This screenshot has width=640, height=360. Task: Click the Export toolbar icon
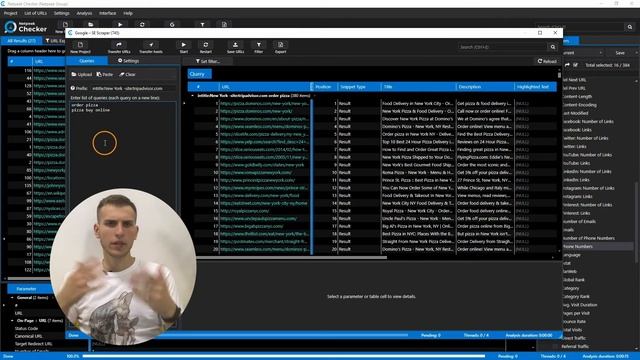pos(280,47)
